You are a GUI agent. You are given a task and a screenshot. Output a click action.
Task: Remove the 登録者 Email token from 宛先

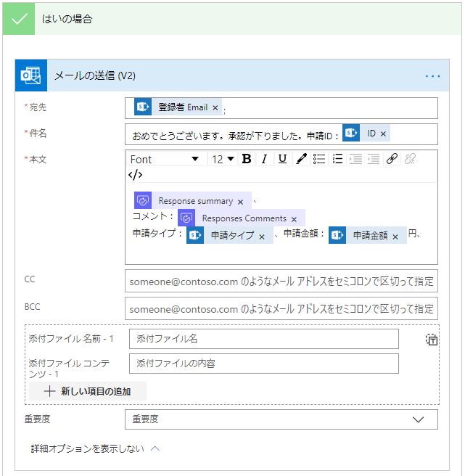[x=215, y=108]
